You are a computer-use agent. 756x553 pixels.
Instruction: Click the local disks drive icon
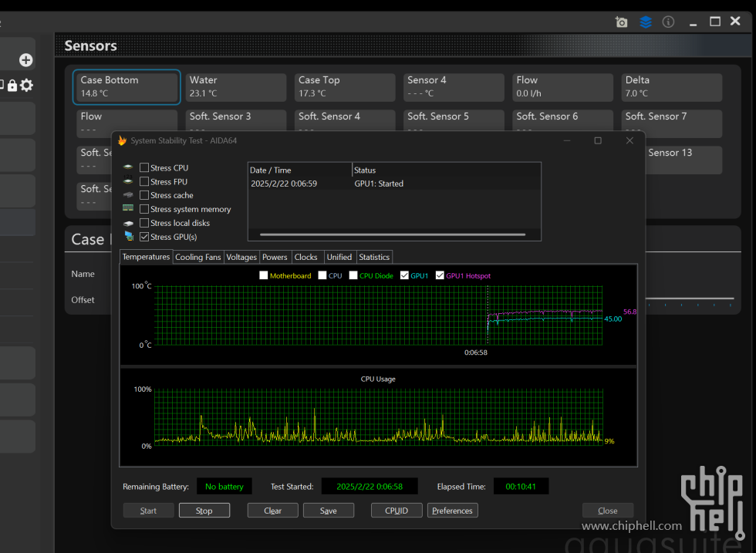128,223
